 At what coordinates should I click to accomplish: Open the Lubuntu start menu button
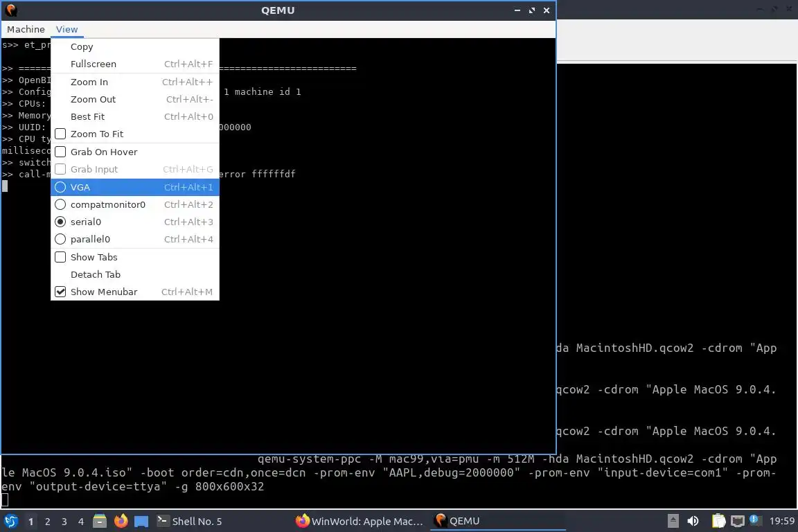[10, 522]
